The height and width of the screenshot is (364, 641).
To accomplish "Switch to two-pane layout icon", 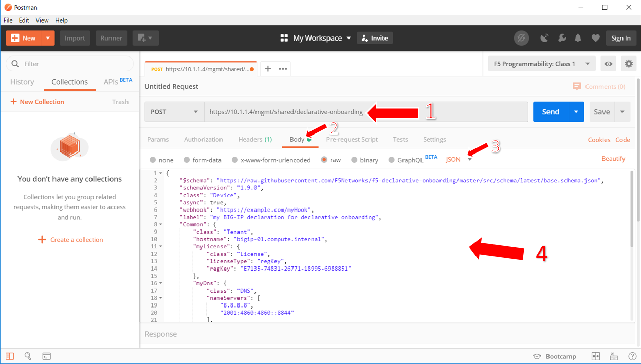I will point(596,356).
